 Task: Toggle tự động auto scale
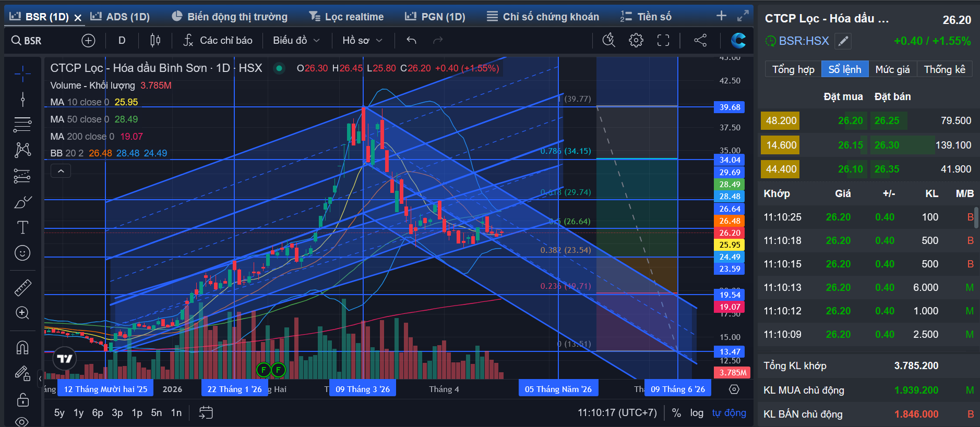729,413
